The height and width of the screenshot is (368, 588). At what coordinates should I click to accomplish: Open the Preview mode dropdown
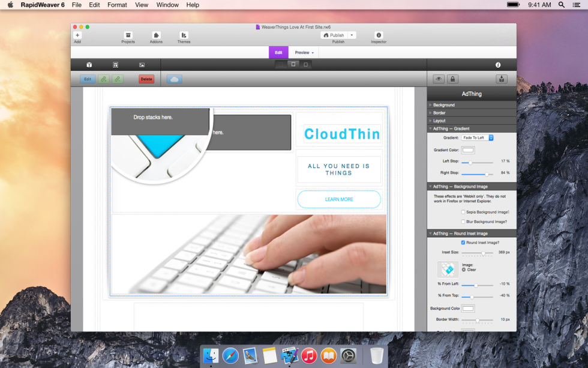(304, 52)
